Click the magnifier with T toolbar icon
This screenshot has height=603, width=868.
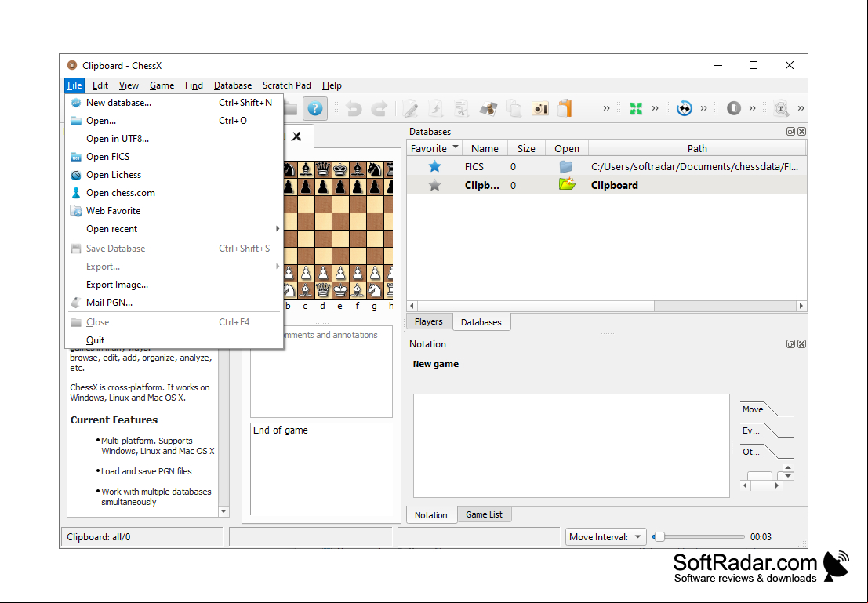tap(781, 108)
